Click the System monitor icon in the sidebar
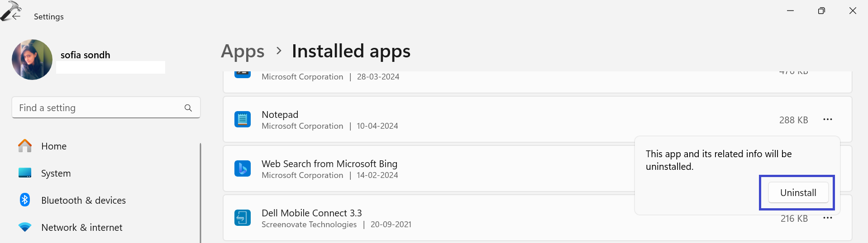The image size is (868, 243). click(25, 173)
